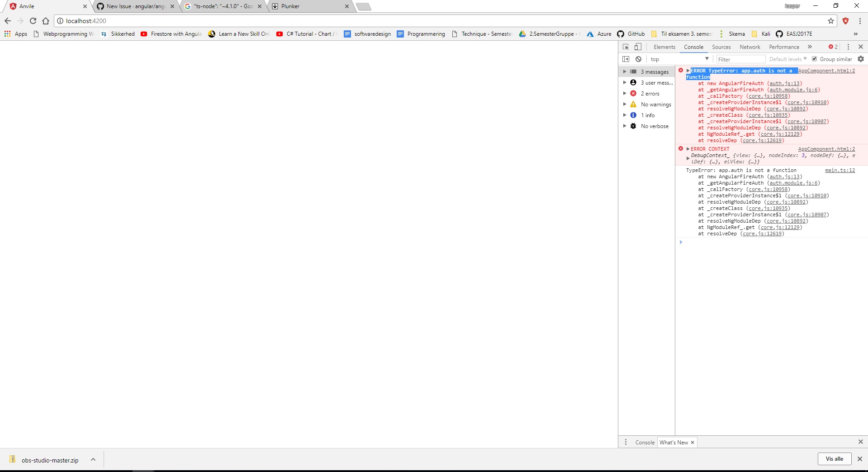Show more DevTools tabs
The image size is (868, 472).
click(x=810, y=47)
